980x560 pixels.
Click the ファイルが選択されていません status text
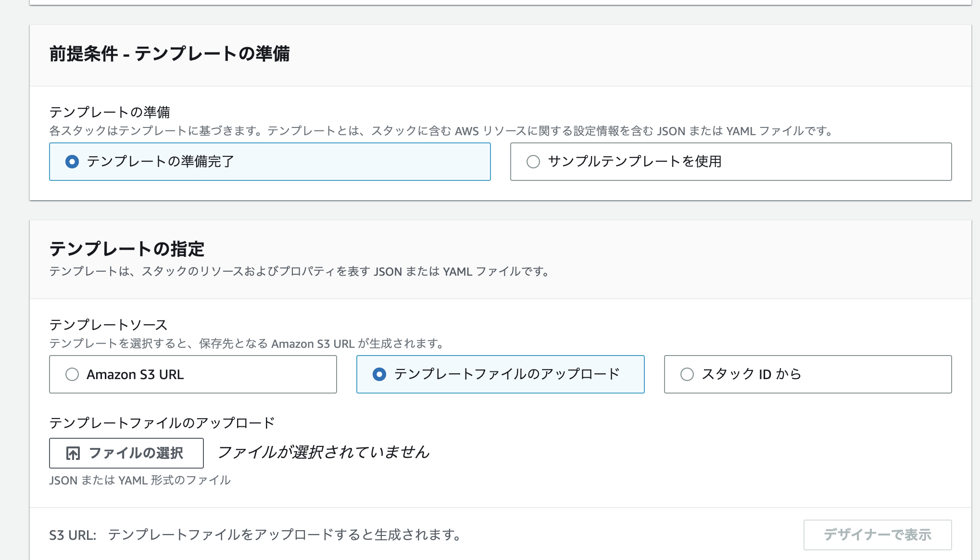click(x=324, y=452)
